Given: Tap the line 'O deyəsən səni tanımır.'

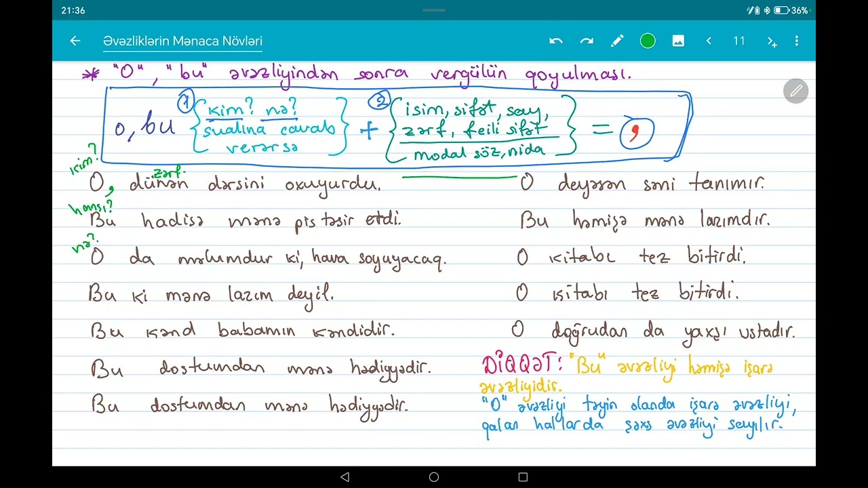Looking at the screenshot, I should click(642, 184).
